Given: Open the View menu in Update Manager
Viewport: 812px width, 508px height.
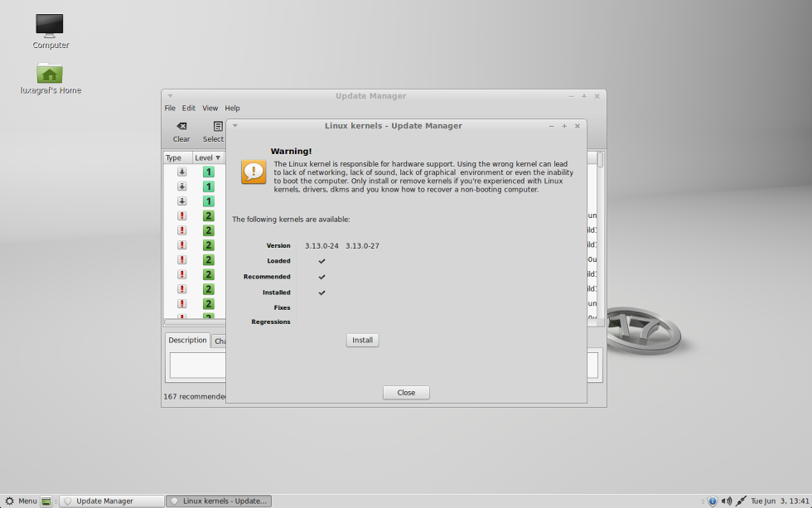Looking at the screenshot, I should (x=210, y=108).
